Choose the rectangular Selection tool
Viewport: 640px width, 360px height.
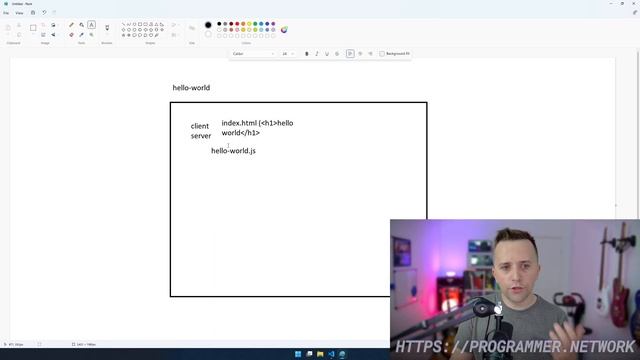click(33, 28)
